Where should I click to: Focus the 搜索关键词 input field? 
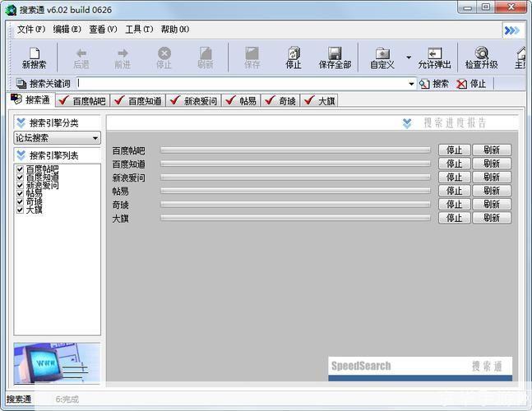tap(242, 84)
